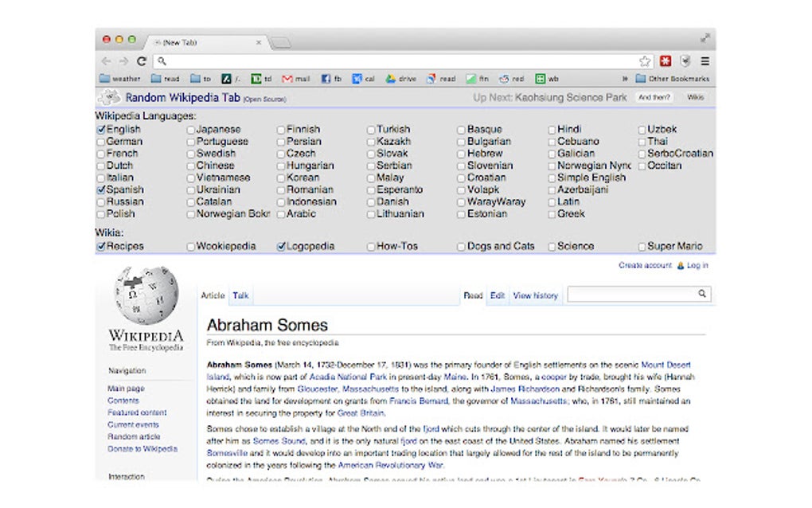This screenshot has width=812, height=508.
Task: Open the weather bookmark folder
Action: (119, 79)
